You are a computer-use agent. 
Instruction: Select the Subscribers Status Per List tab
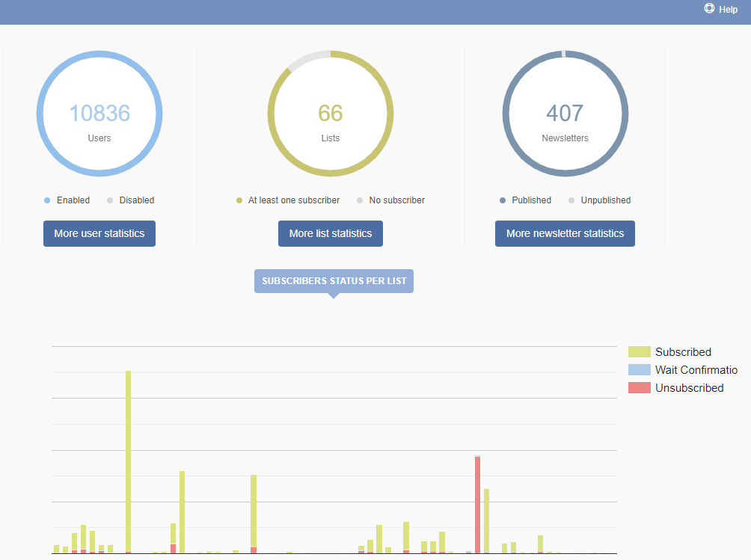tap(334, 281)
